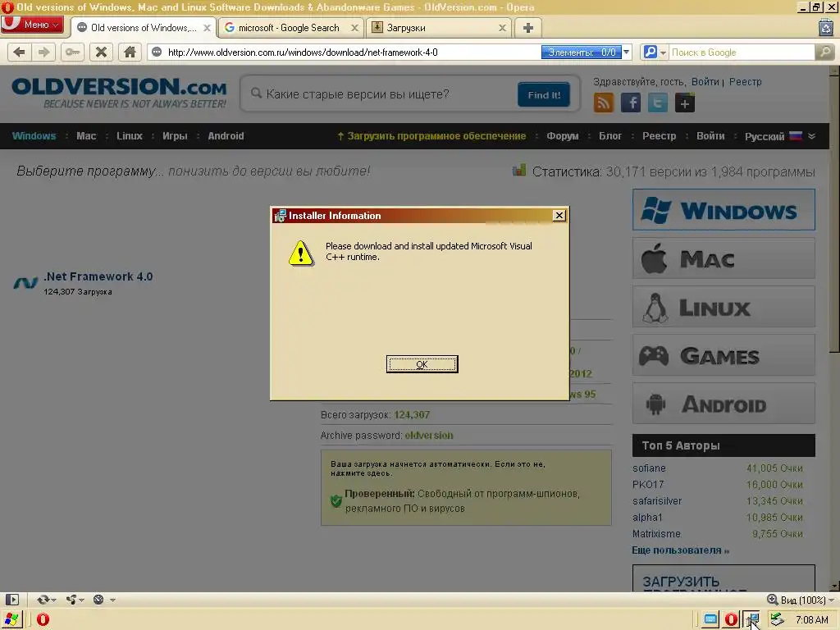Click the Games category banner
The image size is (840, 630).
coord(724,354)
